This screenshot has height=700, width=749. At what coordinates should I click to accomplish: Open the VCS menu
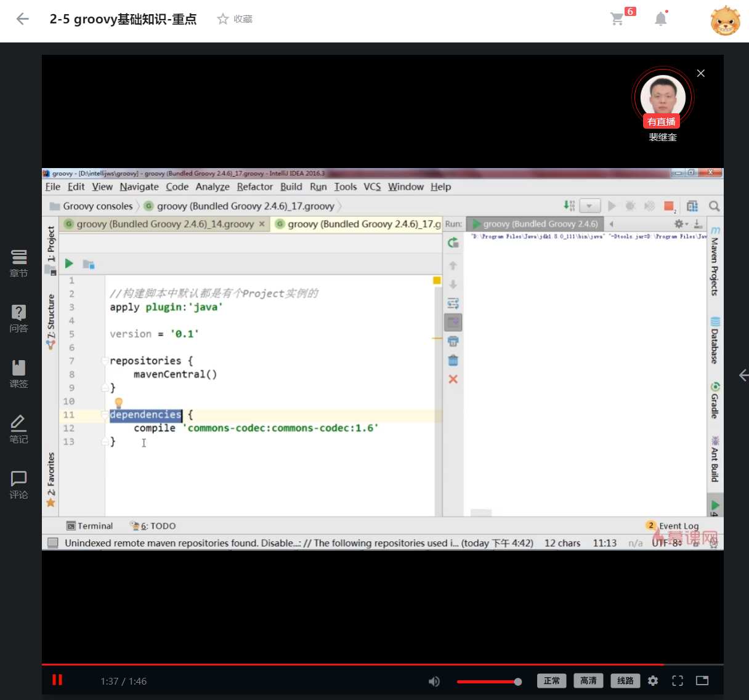(x=372, y=187)
